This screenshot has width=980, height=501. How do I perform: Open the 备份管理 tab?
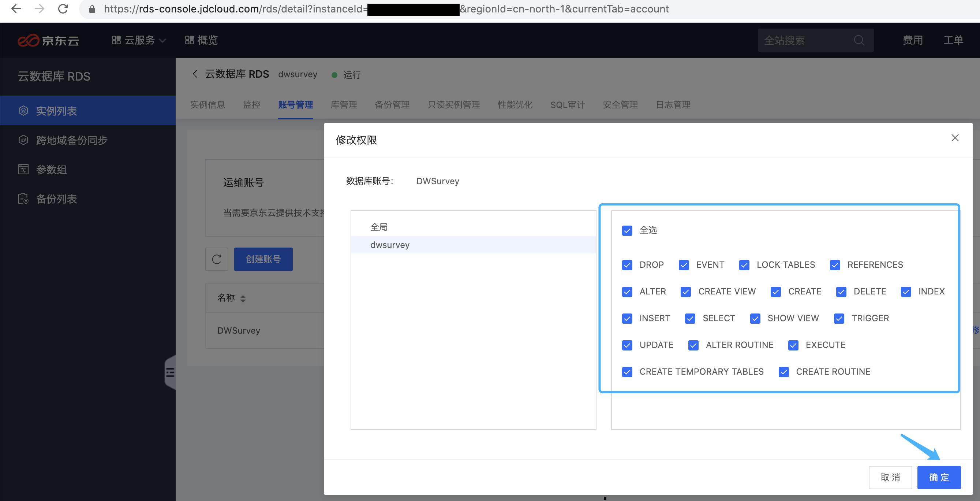pos(392,105)
